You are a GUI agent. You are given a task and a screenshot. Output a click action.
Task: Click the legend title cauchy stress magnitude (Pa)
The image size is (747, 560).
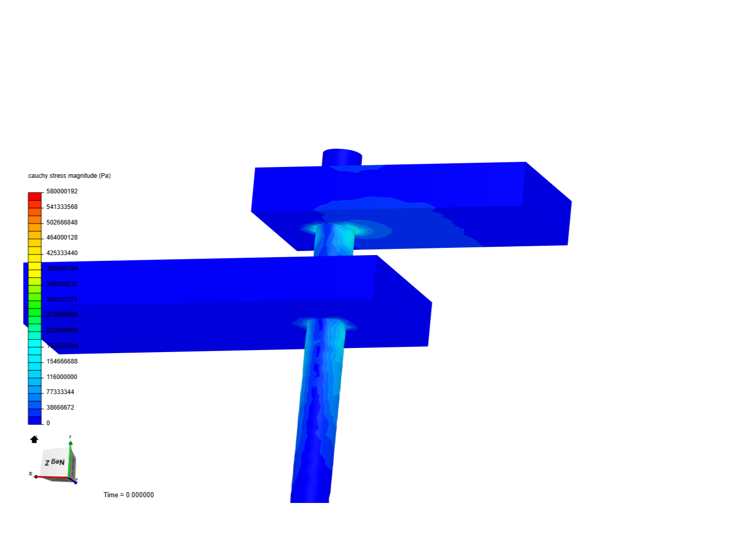tap(70, 176)
